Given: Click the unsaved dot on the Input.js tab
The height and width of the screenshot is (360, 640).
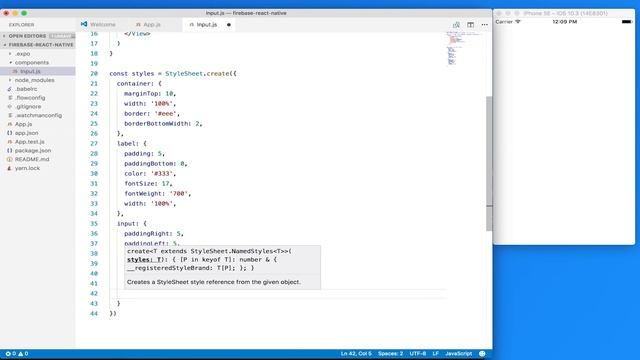Looking at the screenshot, I should tap(229, 24).
